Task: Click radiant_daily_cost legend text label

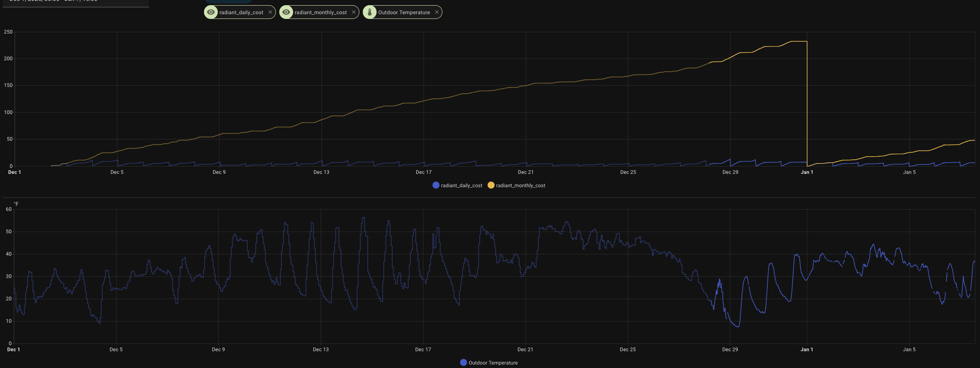Action: pos(461,186)
